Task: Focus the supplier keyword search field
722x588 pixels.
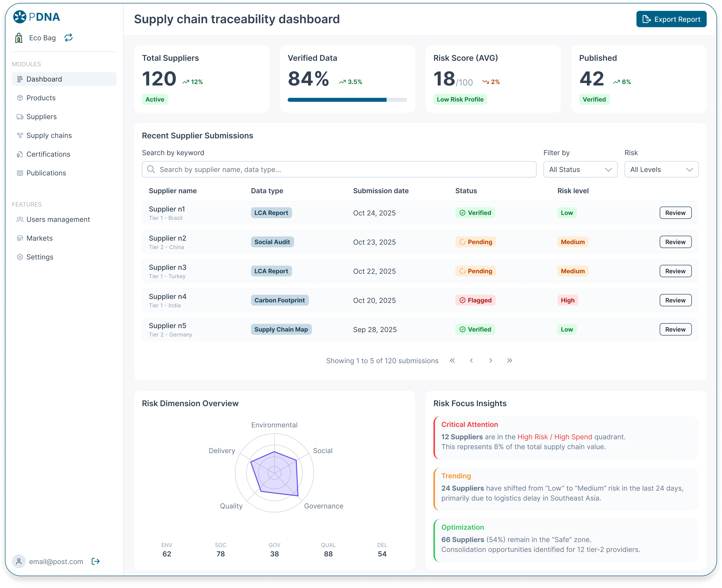Action: click(x=339, y=169)
